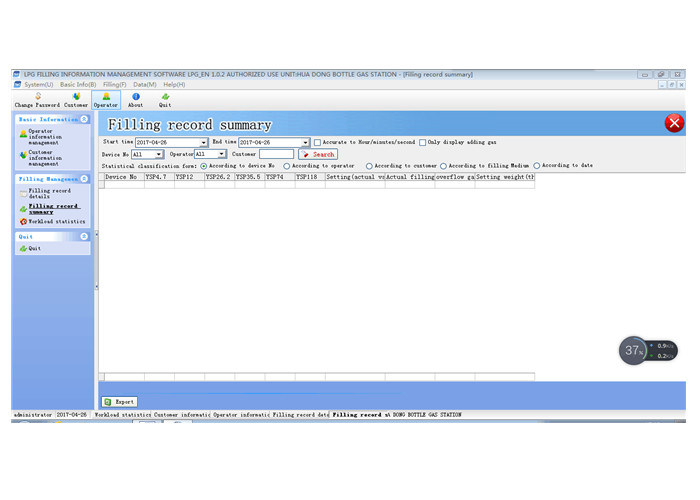Viewport: 700px width, 500px height.
Task: Click the Search button
Action: point(318,154)
